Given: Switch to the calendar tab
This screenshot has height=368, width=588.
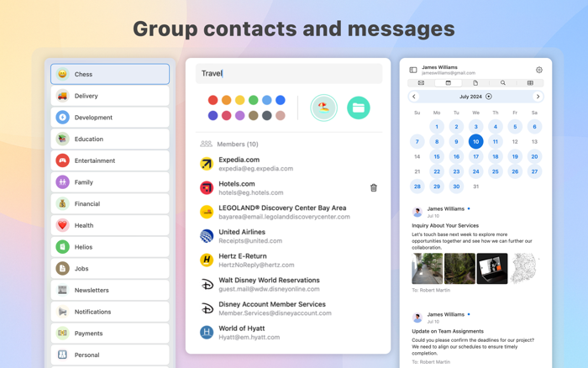Looking at the screenshot, I should 448,83.
